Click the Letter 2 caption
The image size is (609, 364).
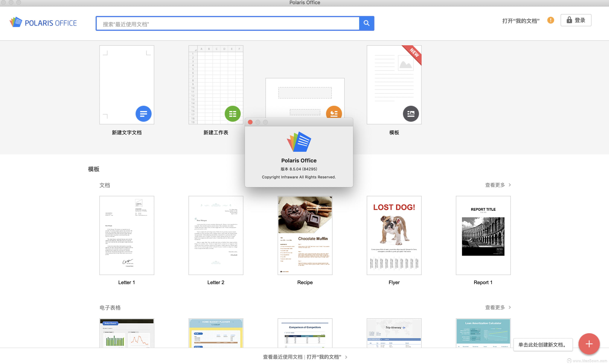coord(216,282)
